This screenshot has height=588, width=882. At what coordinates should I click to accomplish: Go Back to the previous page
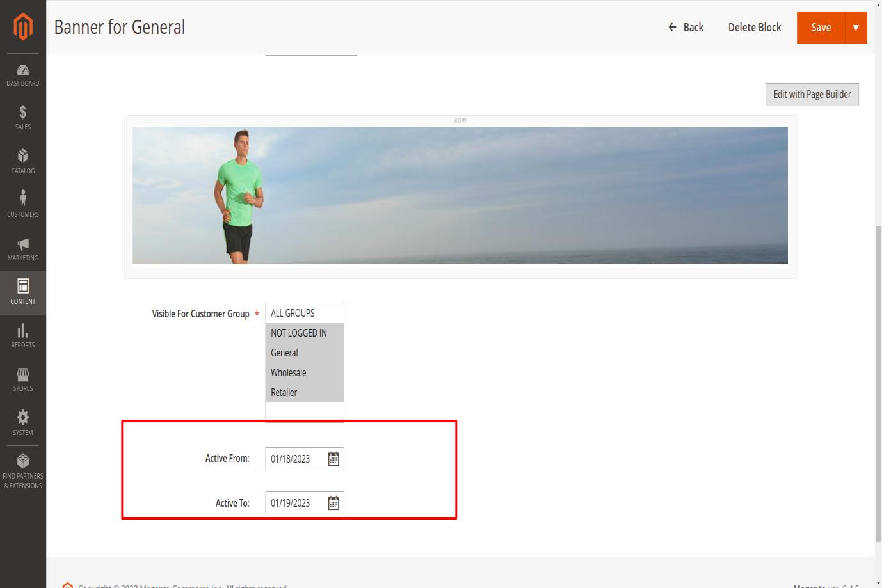(x=686, y=28)
